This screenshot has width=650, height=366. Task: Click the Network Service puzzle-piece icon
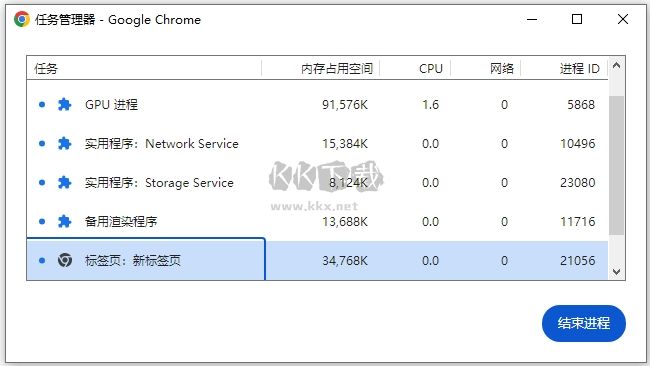[x=64, y=143]
